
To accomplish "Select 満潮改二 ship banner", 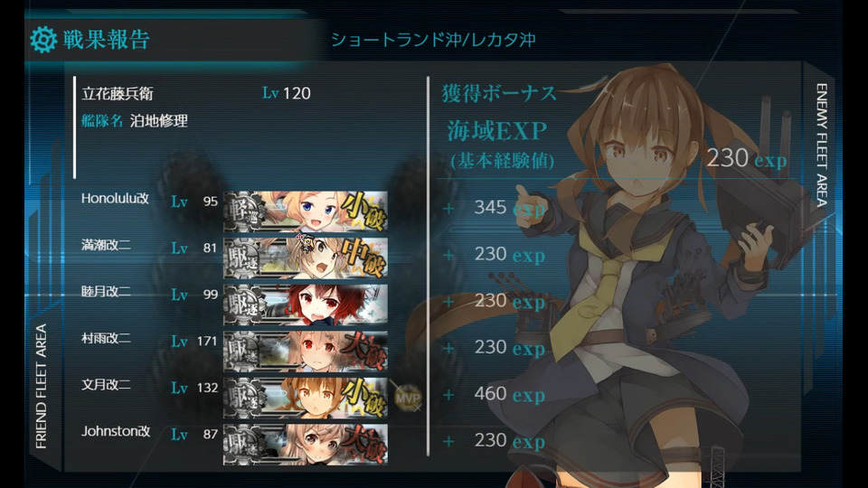I will [306, 258].
